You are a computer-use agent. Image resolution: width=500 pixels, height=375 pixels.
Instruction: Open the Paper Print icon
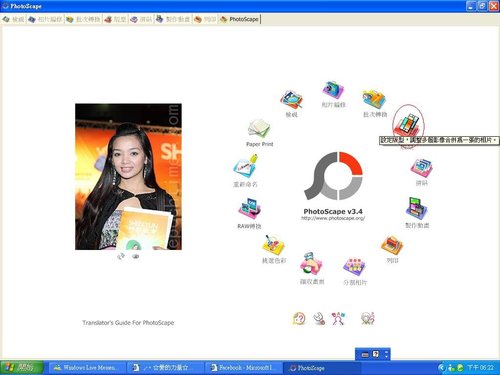coord(259,129)
